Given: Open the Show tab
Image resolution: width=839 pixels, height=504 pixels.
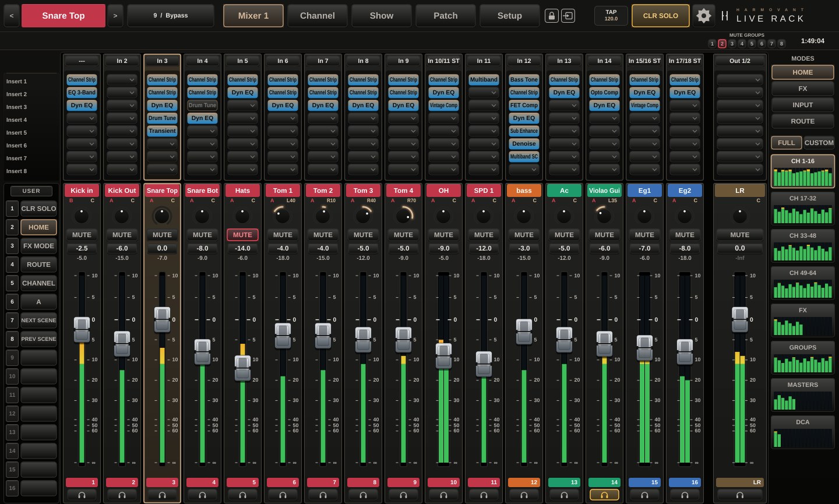Looking at the screenshot, I should tap(382, 16).
